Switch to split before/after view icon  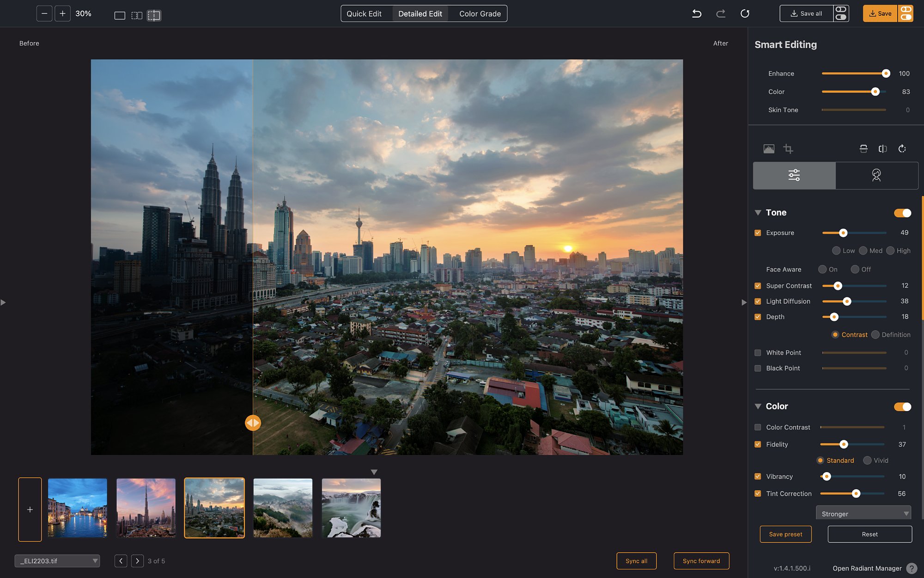point(154,15)
